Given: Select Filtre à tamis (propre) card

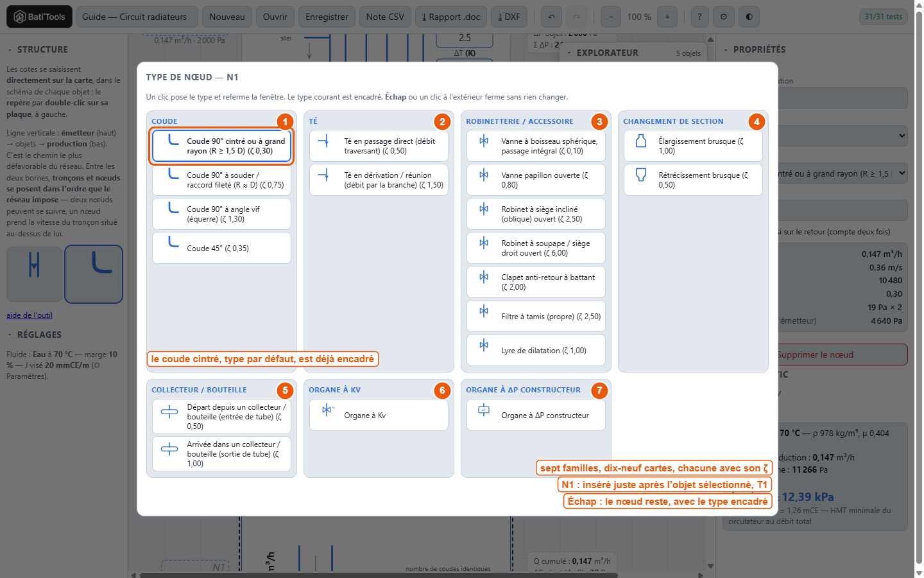Looking at the screenshot, I should tap(536, 316).
